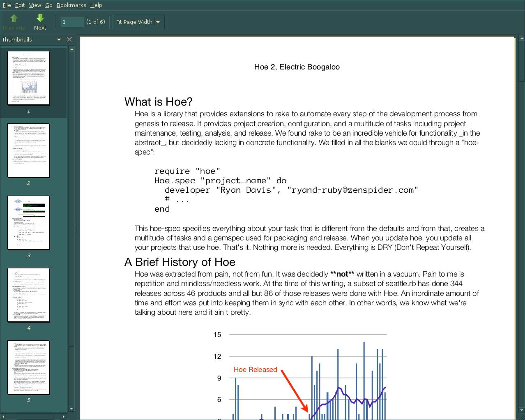Click the '(1 of 6)' page count label
Image resolution: width=525 pixels, height=420 pixels.
96,22
